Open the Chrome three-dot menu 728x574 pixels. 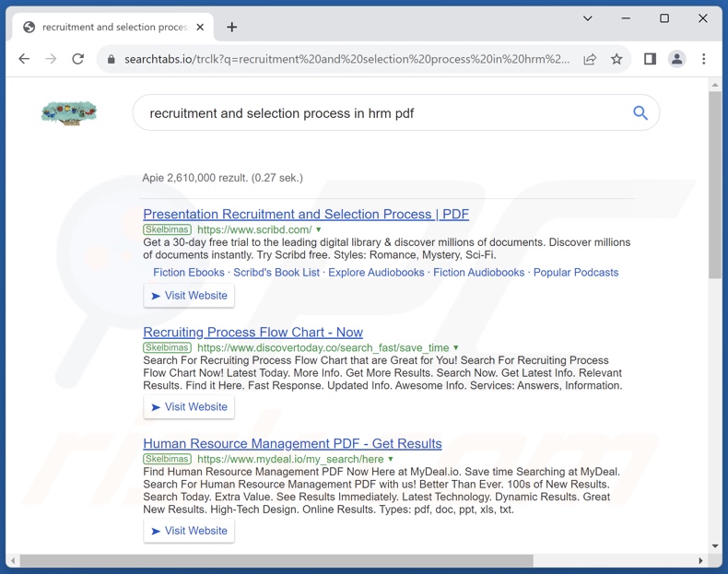pos(704,59)
